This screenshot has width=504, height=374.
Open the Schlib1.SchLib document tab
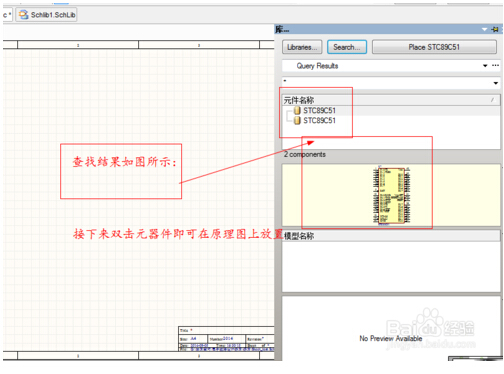point(47,15)
